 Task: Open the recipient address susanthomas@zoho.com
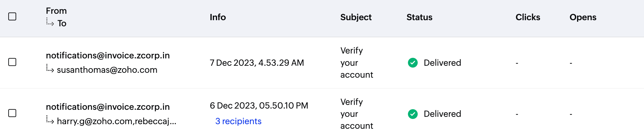[x=107, y=70]
